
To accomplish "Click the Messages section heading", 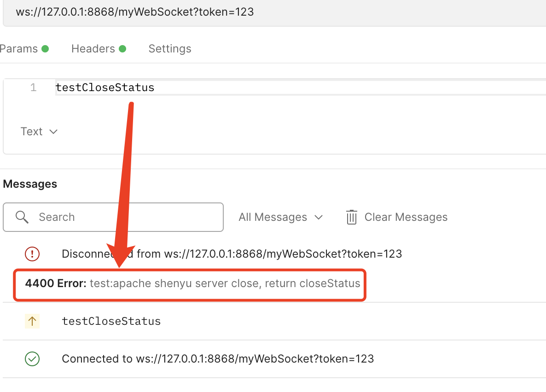I will pos(30,184).
